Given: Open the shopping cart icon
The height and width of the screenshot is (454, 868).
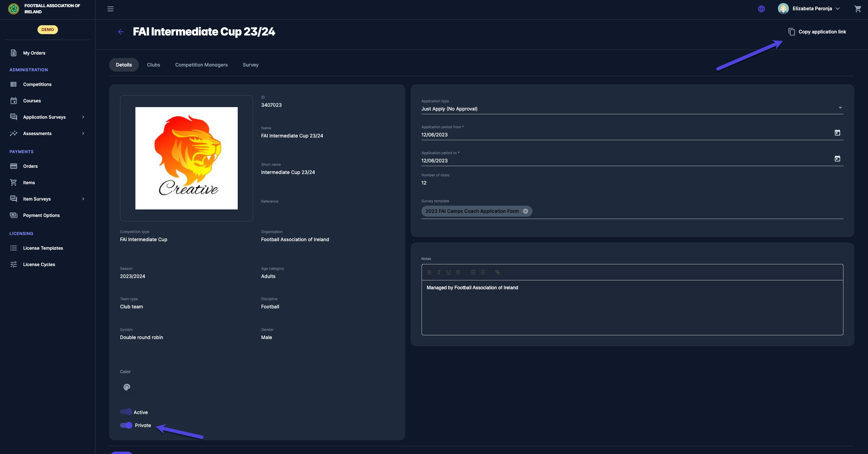Looking at the screenshot, I should (x=857, y=9).
